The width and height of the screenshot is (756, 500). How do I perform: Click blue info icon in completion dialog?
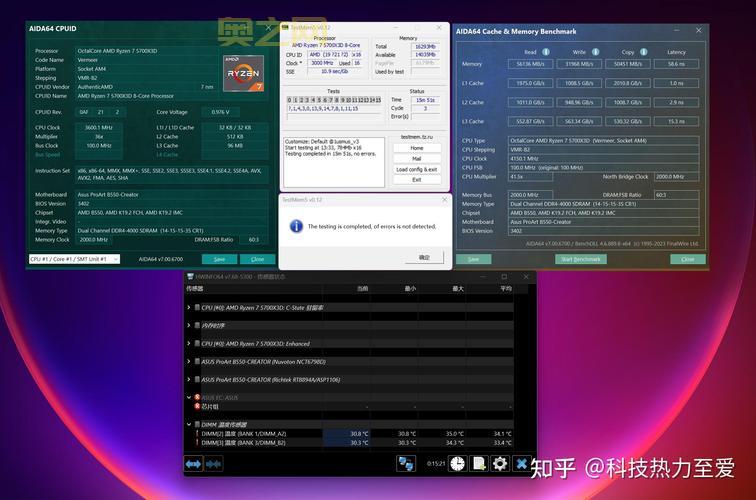pyautogui.click(x=296, y=226)
